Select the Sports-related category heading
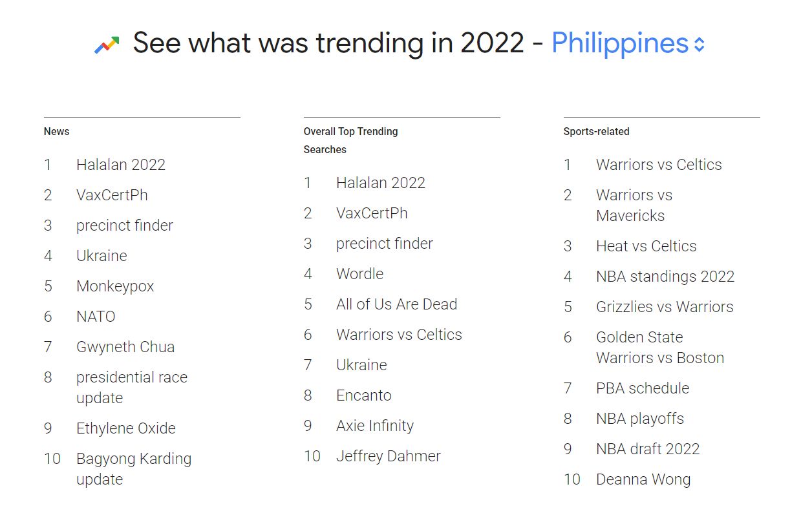The image size is (812, 513). (596, 131)
